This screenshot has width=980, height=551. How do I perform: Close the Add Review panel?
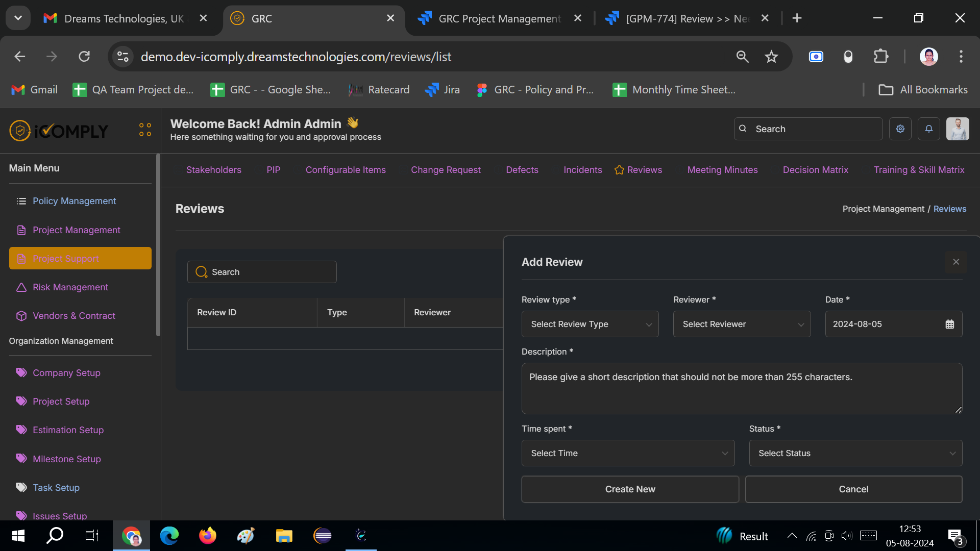tap(956, 262)
